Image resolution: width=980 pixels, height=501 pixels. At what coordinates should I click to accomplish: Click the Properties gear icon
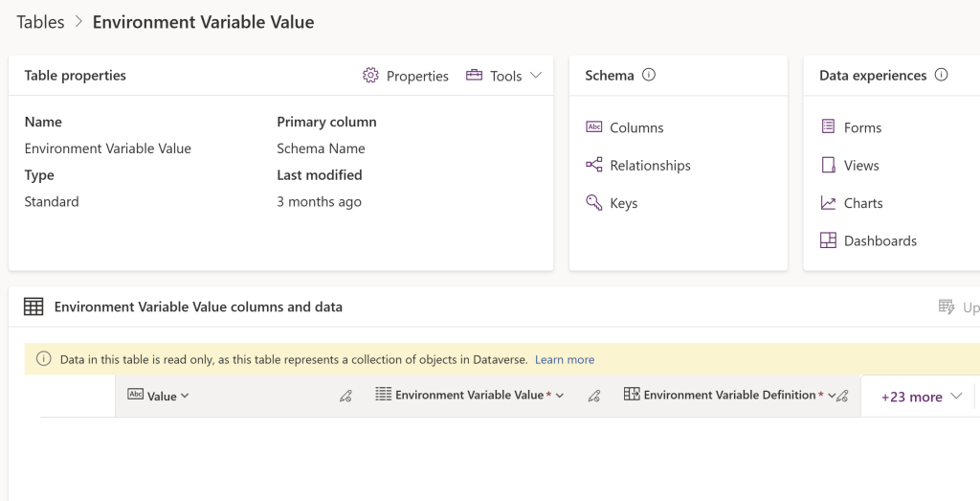[x=370, y=76]
